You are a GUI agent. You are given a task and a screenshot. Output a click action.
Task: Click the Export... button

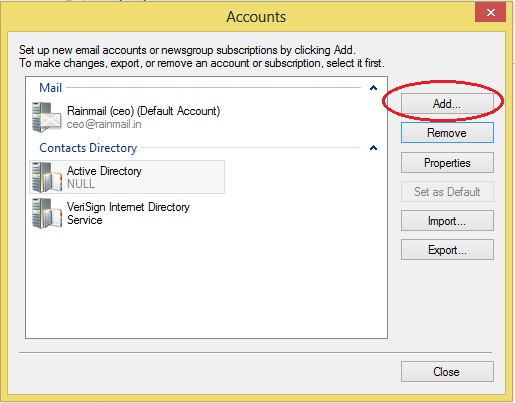[447, 249]
